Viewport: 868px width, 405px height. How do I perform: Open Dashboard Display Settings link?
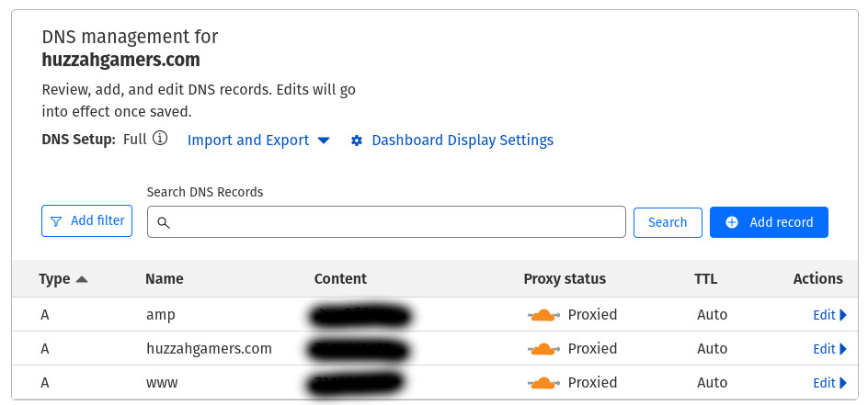463,141
